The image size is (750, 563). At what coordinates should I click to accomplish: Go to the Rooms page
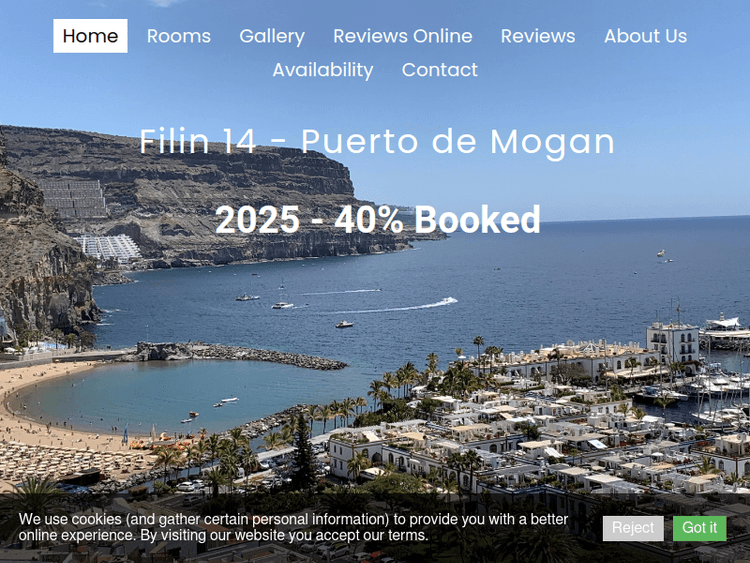click(178, 36)
